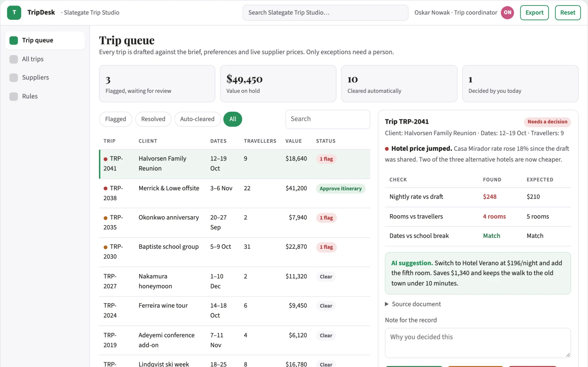Open the ON user avatar

click(507, 12)
